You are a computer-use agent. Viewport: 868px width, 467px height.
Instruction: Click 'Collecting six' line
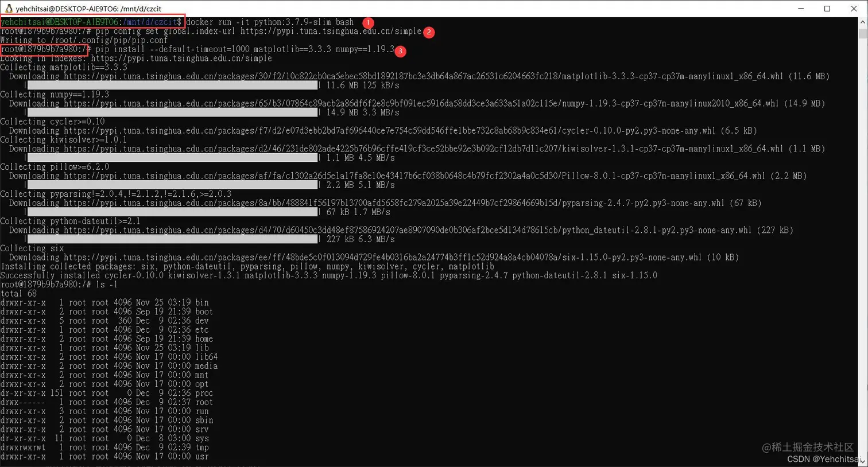tap(32, 248)
